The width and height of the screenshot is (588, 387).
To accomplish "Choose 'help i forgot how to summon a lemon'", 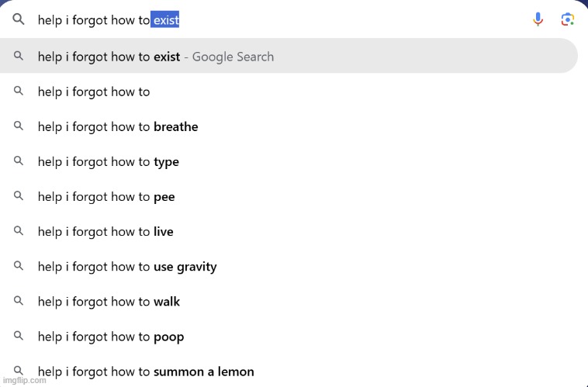I will pyautogui.click(x=146, y=371).
